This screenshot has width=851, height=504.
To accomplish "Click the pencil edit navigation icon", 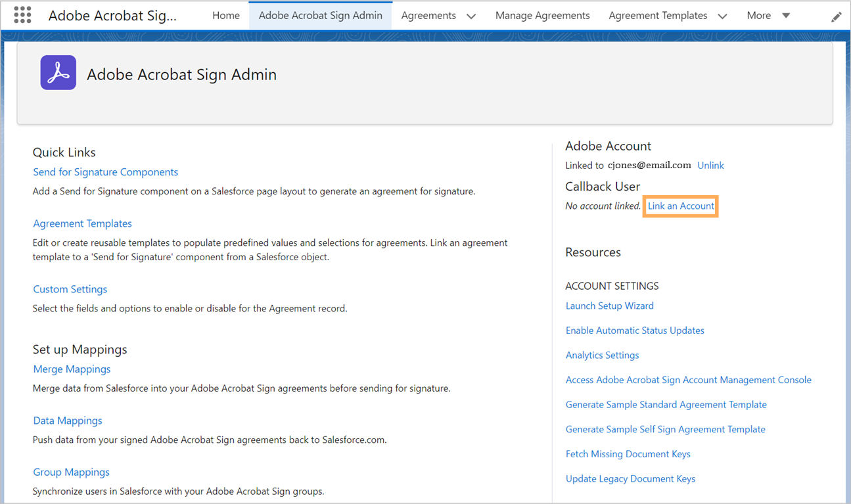I will click(x=836, y=17).
